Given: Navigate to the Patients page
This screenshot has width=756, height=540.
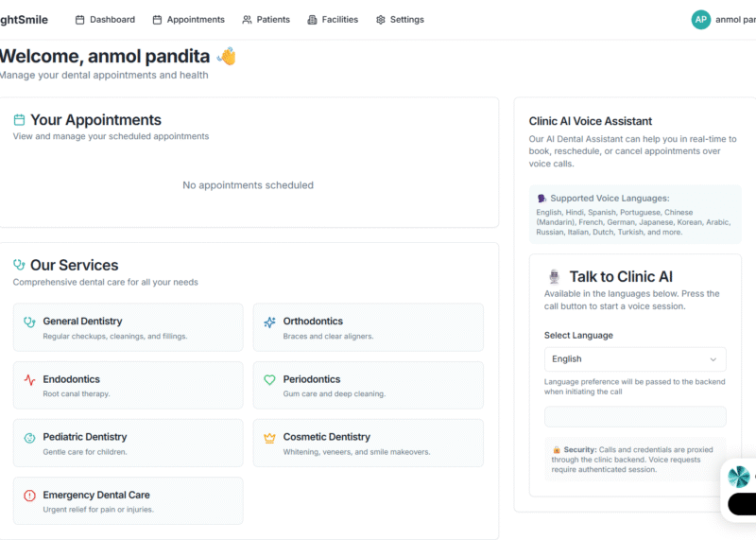Looking at the screenshot, I should tap(266, 19).
